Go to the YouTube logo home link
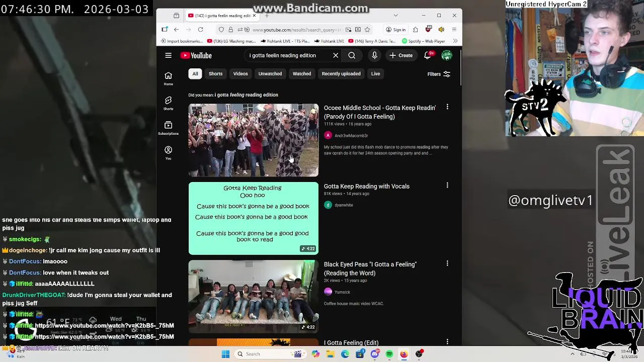Viewport: 644px width, 362px height. pos(196,55)
